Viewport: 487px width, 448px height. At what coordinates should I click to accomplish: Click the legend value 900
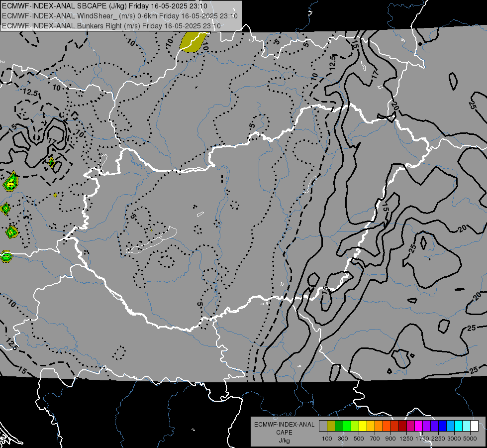[x=390, y=439]
